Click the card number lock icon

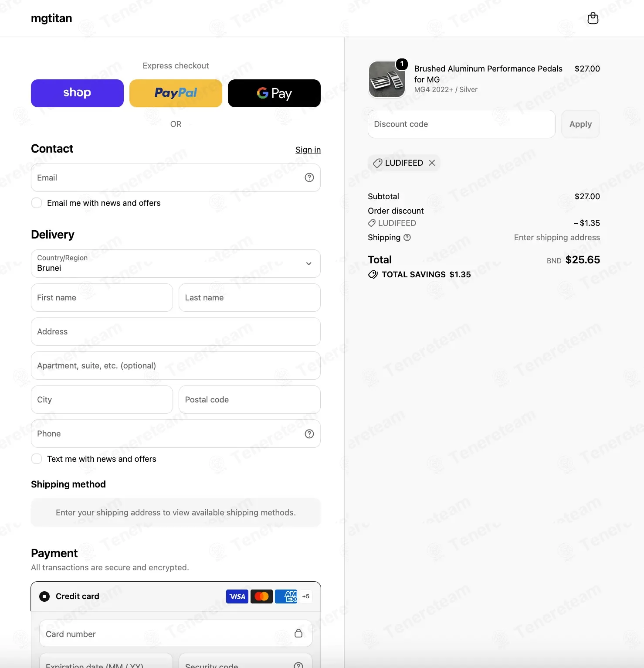pos(298,633)
